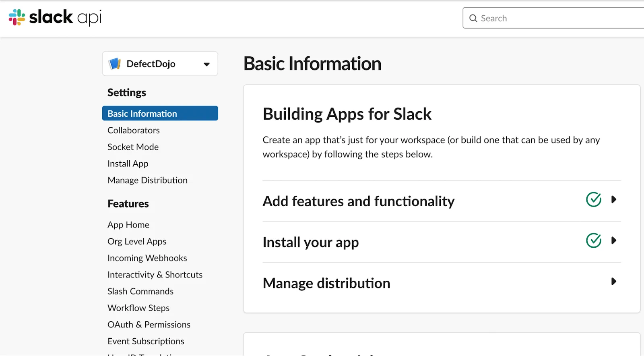
Task: Open the DefectDojo app selector dropdown
Action: click(x=206, y=64)
